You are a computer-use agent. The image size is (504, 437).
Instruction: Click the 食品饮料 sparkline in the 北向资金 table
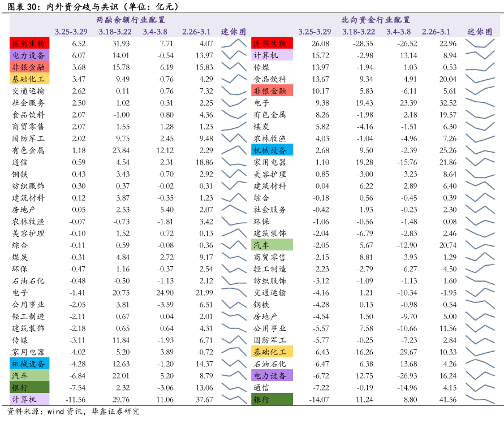(480, 79)
